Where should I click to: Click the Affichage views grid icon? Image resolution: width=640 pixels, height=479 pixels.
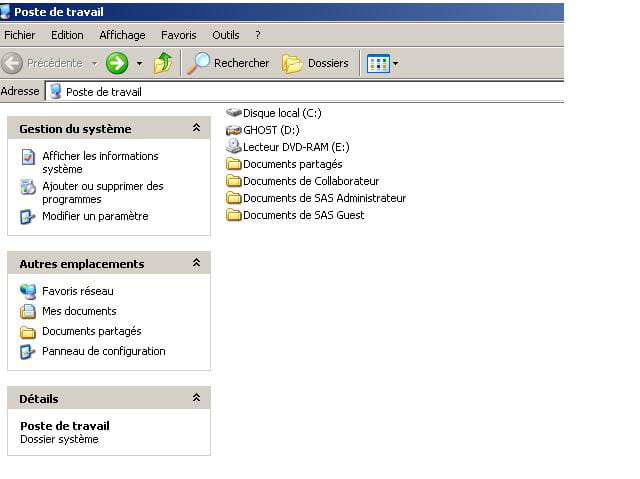pyautogui.click(x=378, y=64)
